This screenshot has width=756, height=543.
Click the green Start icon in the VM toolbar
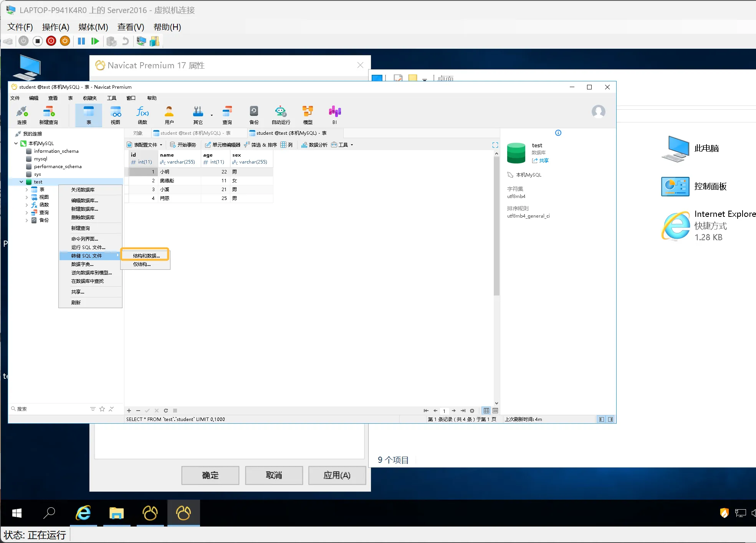point(95,41)
